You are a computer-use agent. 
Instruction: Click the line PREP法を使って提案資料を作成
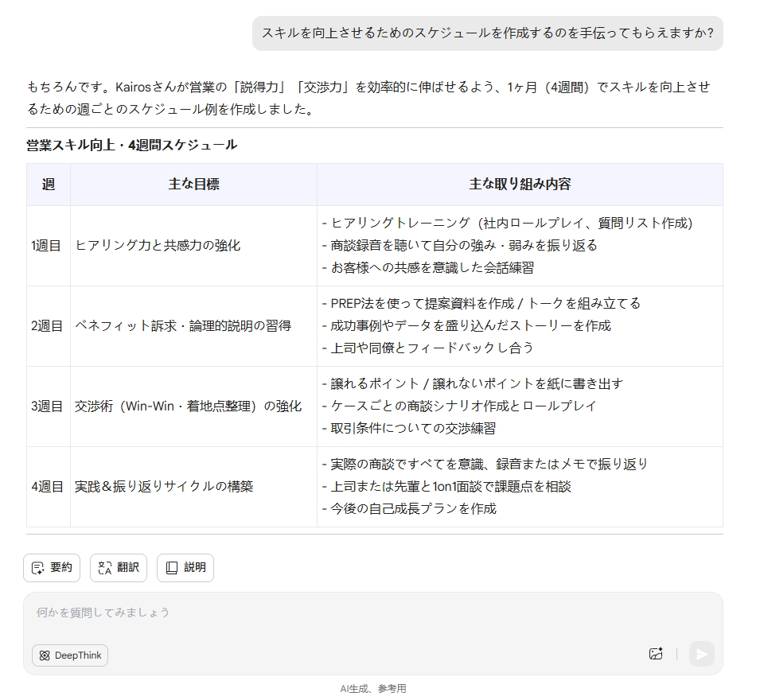[x=481, y=304]
